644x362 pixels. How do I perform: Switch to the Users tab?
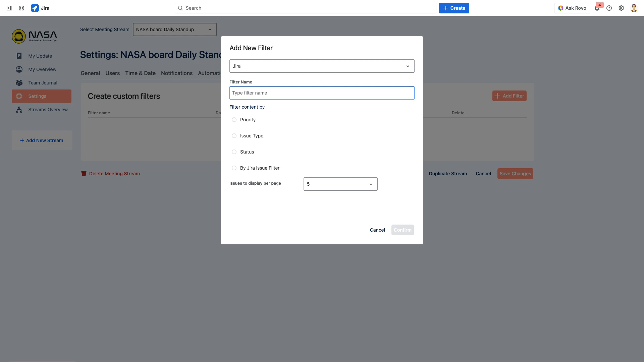point(112,73)
